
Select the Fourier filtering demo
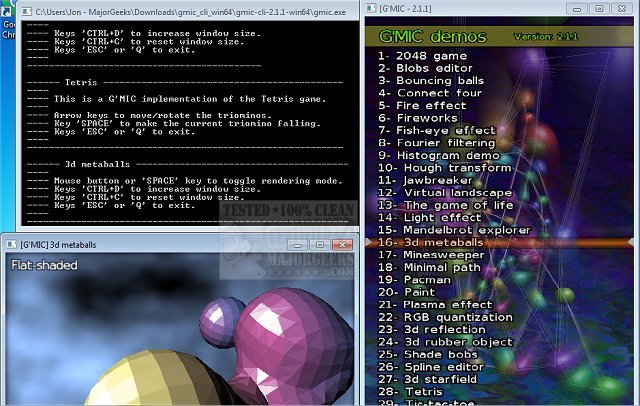(436, 143)
